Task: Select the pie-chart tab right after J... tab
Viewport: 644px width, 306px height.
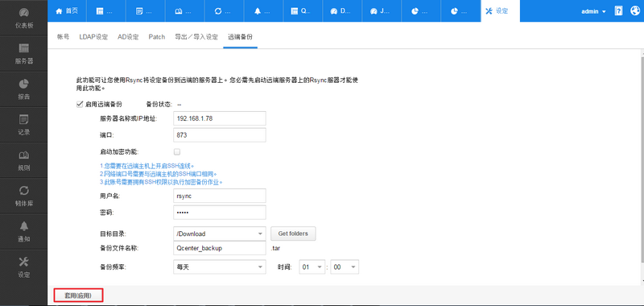Action: click(421, 11)
